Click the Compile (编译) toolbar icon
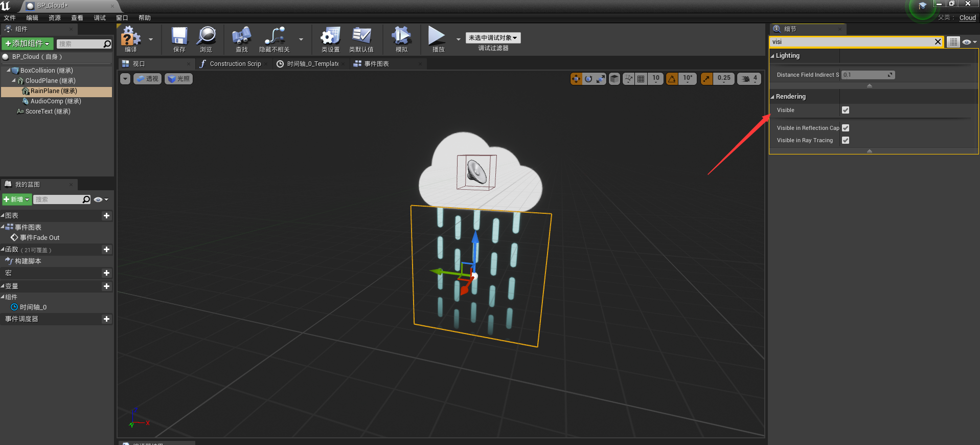This screenshot has height=445, width=980. coord(130,37)
